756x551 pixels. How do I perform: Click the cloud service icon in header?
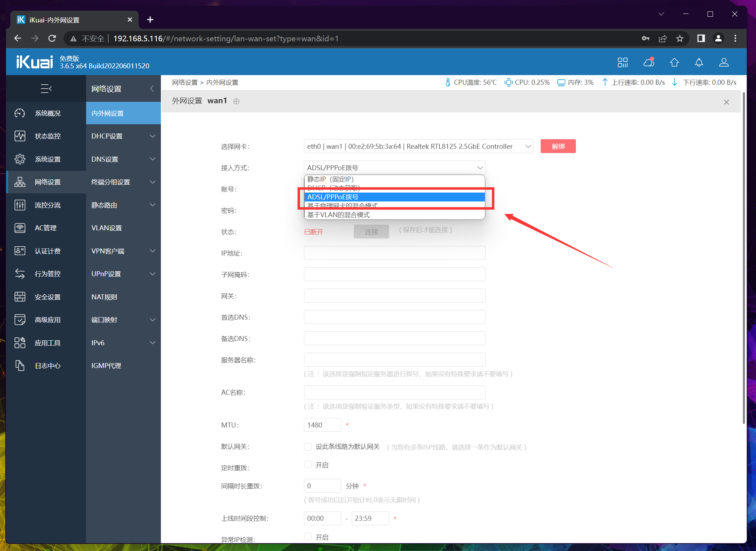click(649, 63)
